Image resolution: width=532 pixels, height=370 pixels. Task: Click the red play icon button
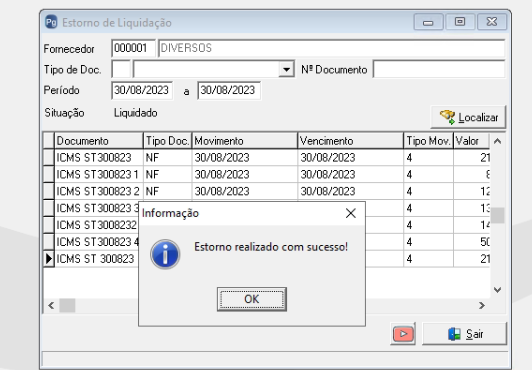(403, 334)
